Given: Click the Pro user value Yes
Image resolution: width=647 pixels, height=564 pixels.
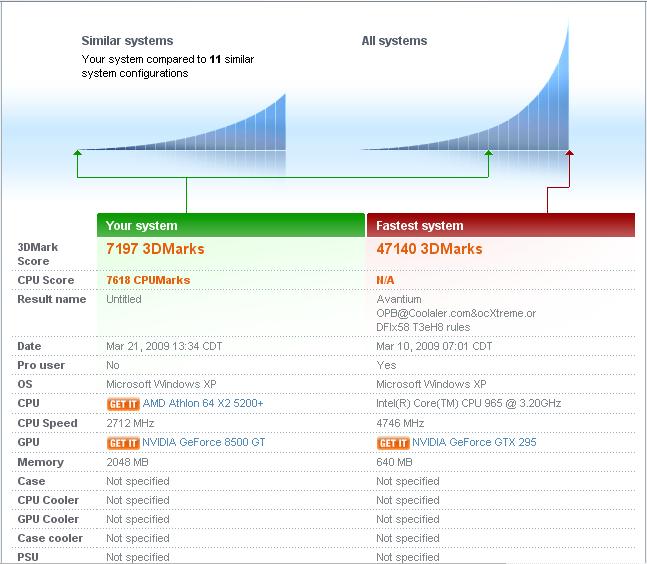Looking at the screenshot, I should tap(386, 365).
